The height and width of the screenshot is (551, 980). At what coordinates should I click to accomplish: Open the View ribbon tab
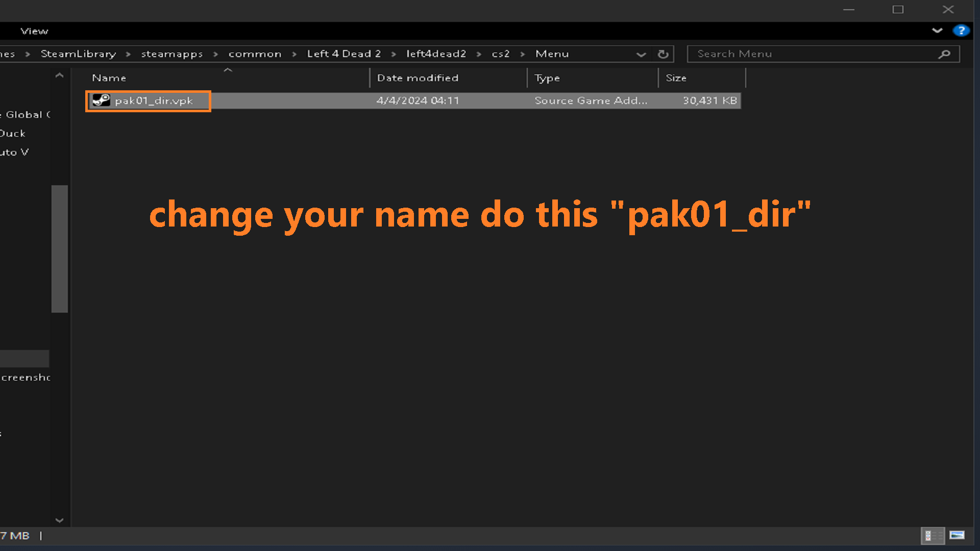[34, 31]
